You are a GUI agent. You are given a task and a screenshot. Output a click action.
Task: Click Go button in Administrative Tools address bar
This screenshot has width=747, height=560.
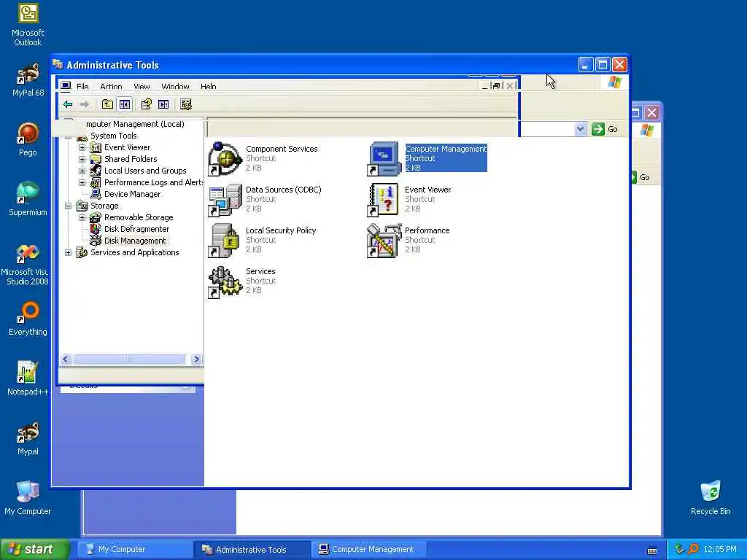click(x=605, y=129)
